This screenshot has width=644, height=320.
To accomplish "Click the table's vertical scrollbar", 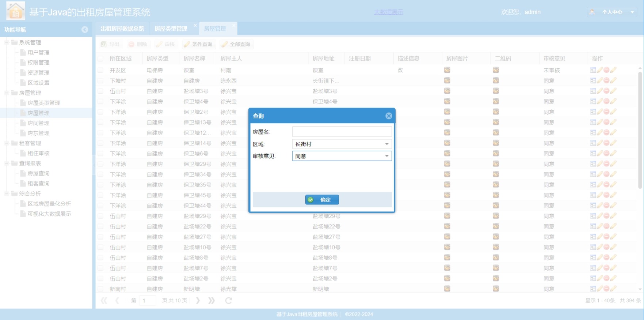I will (640, 130).
